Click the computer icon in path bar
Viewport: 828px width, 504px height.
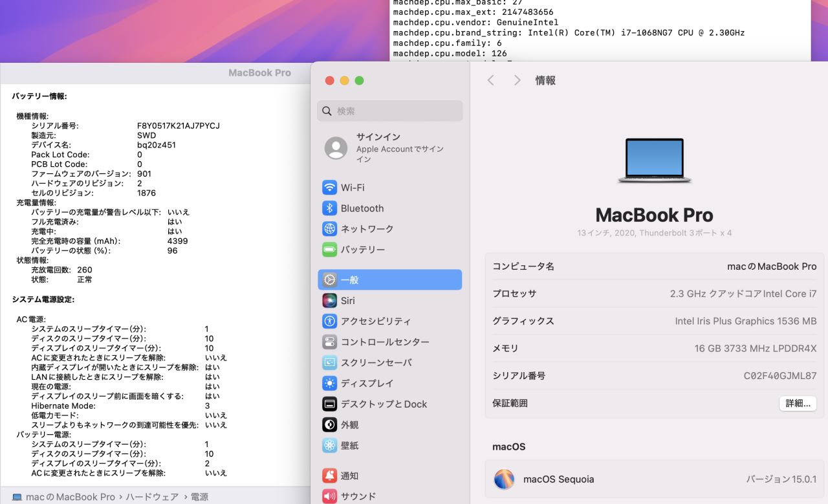click(x=17, y=497)
